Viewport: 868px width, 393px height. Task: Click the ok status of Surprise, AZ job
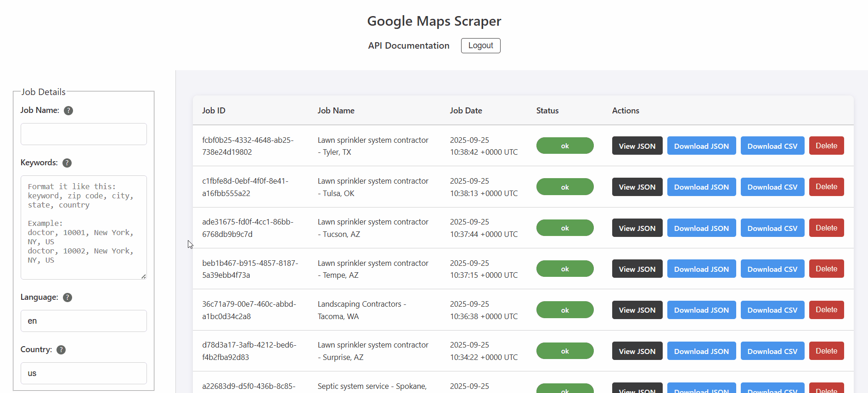tap(565, 351)
